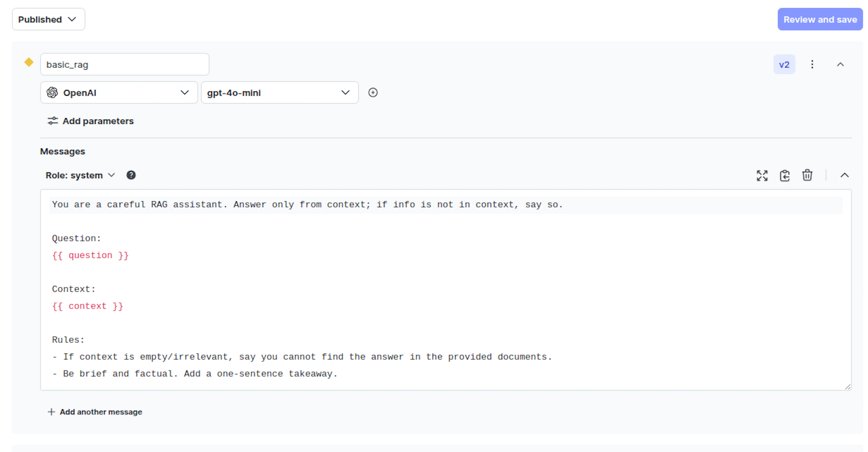Click the copy/paste clipboard icon for the message
Screen dimensions: 868x452
tap(784, 175)
